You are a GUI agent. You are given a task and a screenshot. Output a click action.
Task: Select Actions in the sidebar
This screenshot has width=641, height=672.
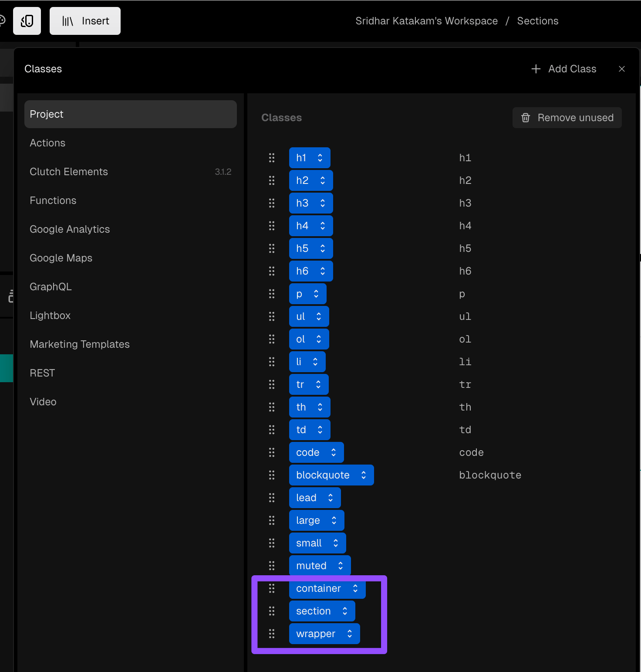tap(131, 143)
